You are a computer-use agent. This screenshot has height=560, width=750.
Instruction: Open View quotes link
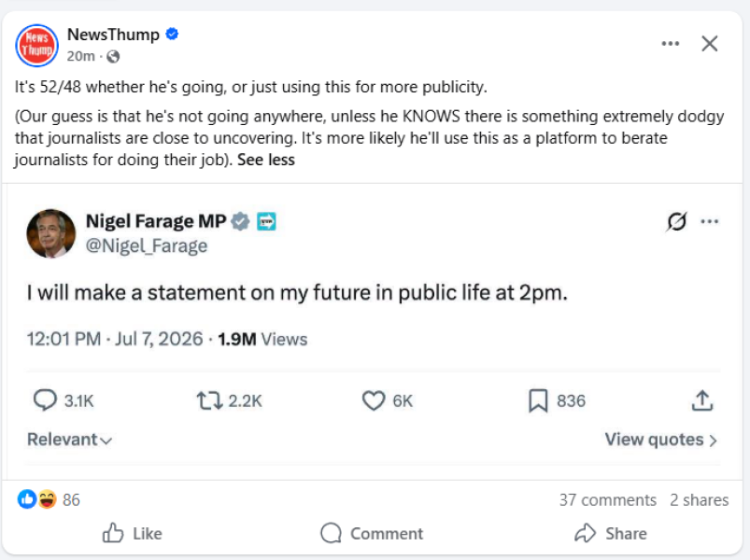pyautogui.click(x=661, y=440)
